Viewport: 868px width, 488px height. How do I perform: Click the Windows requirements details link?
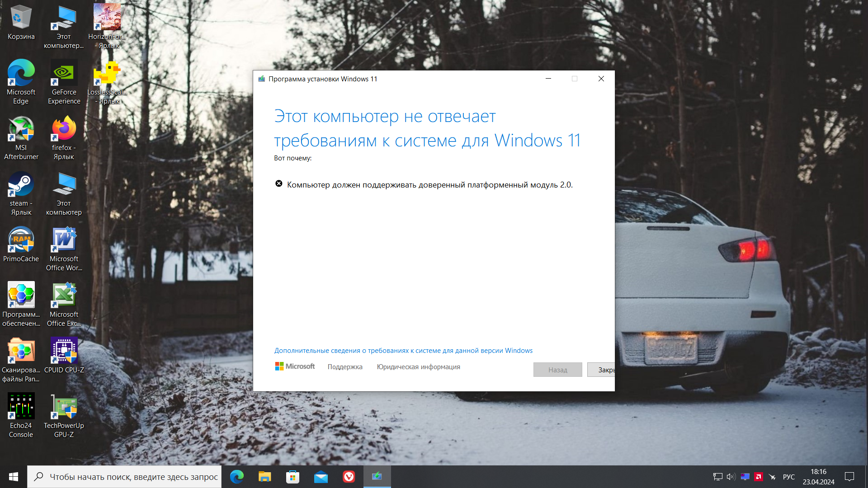coord(403,351)
